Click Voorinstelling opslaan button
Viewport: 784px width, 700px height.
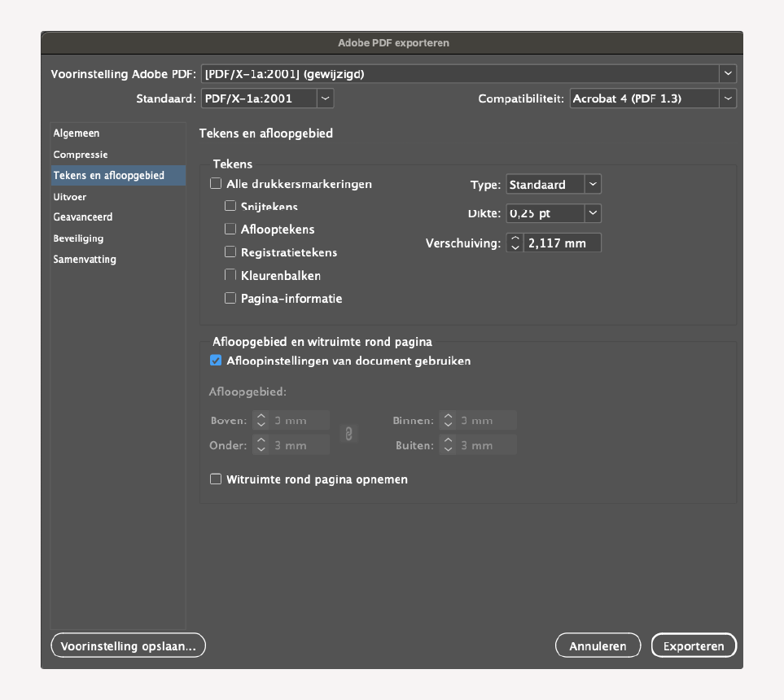[x=128, y=645]
